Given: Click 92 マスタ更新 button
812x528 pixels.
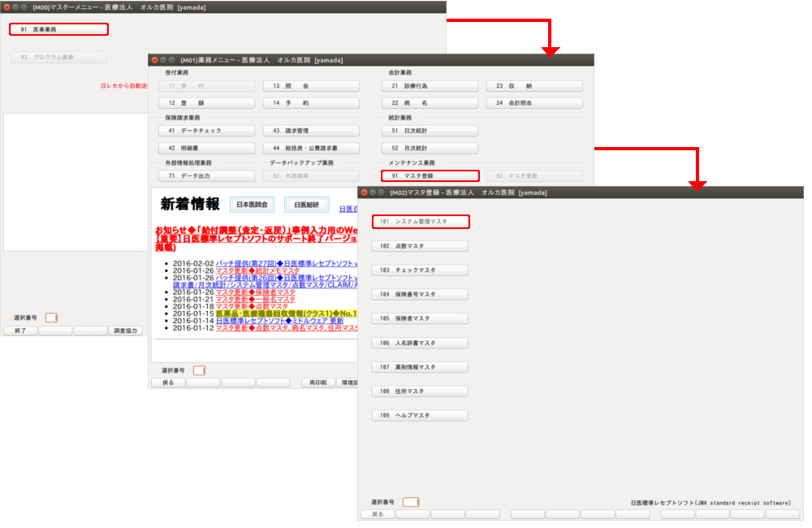Looking at the screenshot, I should tap(534, 176).
